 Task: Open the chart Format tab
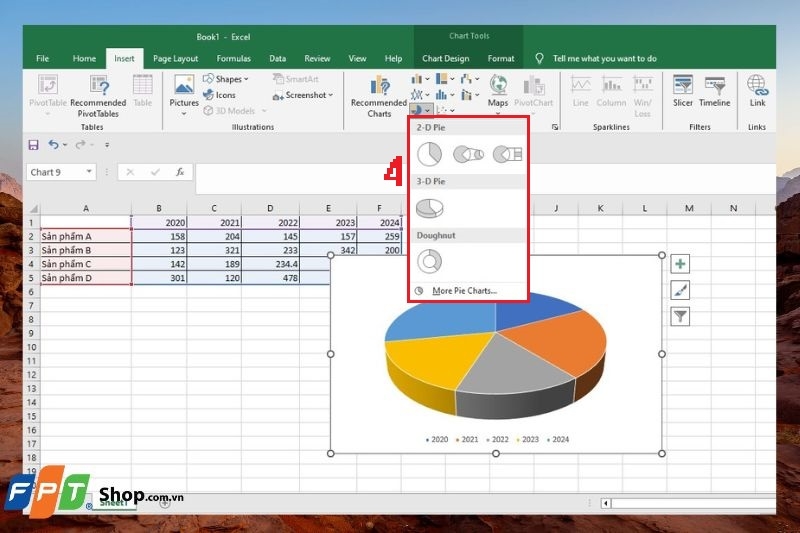pyautogui.click(x=501, y=59)
